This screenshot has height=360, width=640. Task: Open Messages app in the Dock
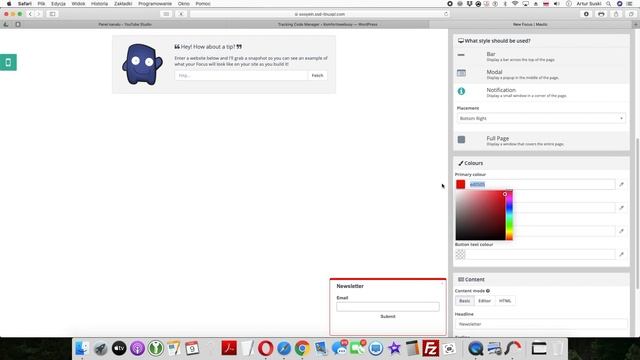(339, 348)
